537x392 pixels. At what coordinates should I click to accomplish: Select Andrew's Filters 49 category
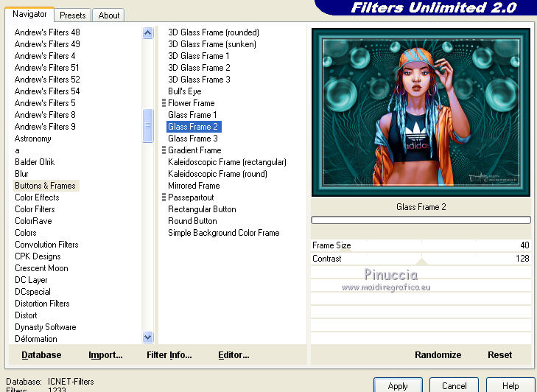47,44
